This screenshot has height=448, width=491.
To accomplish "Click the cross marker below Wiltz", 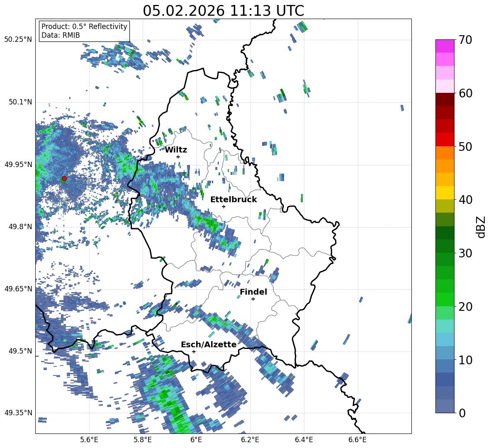I will [x=178, y=157].
